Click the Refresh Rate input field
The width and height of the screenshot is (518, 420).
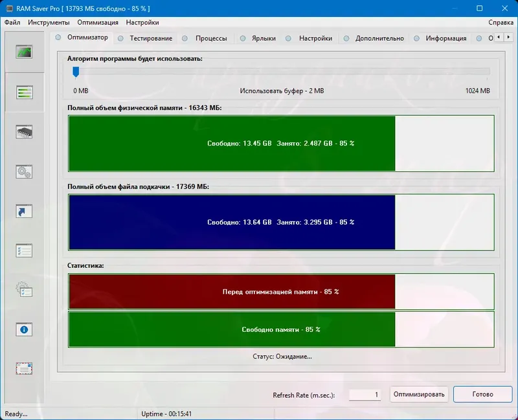tap(365, 395)
